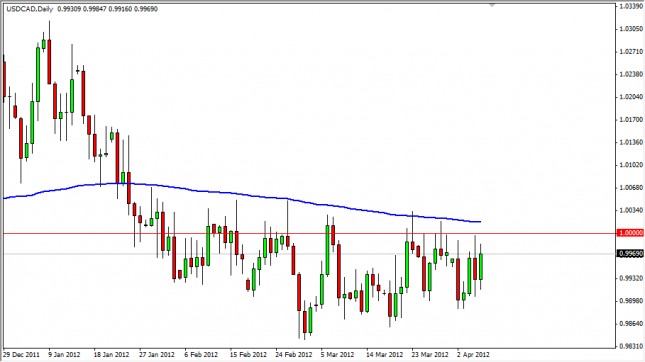The width and height of the screenshot is (645, 362).
Task: Select the red 1.00000 price level label
Action: pyautogui.click(x=631, y=233)
